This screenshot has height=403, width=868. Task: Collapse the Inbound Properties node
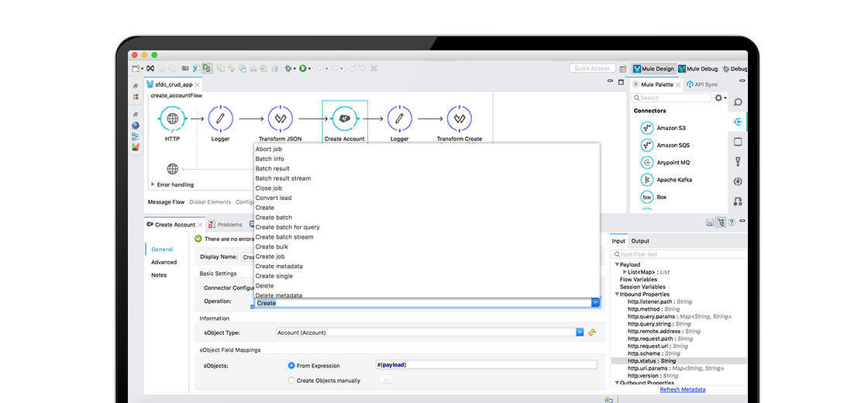(617, 294)
